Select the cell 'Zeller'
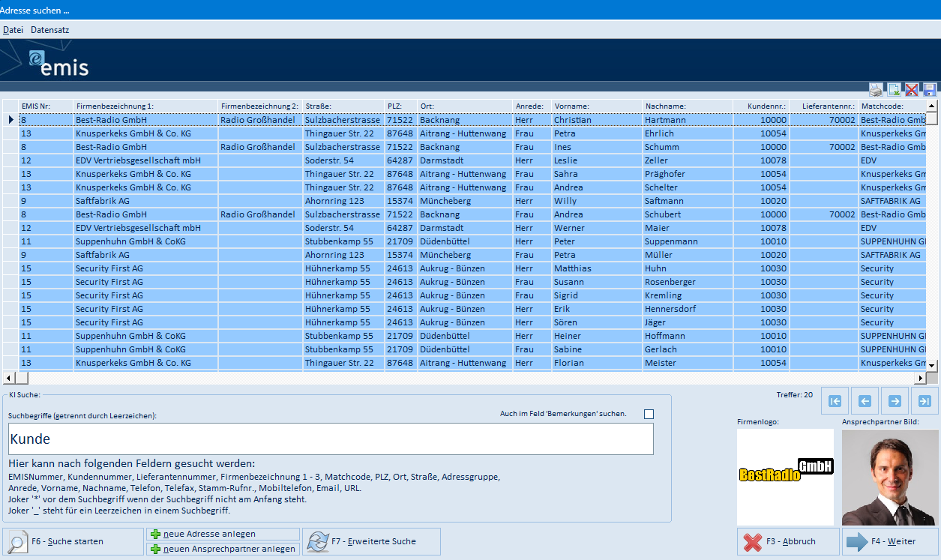Screen dimensions: 941x560 tap(688, 160)
